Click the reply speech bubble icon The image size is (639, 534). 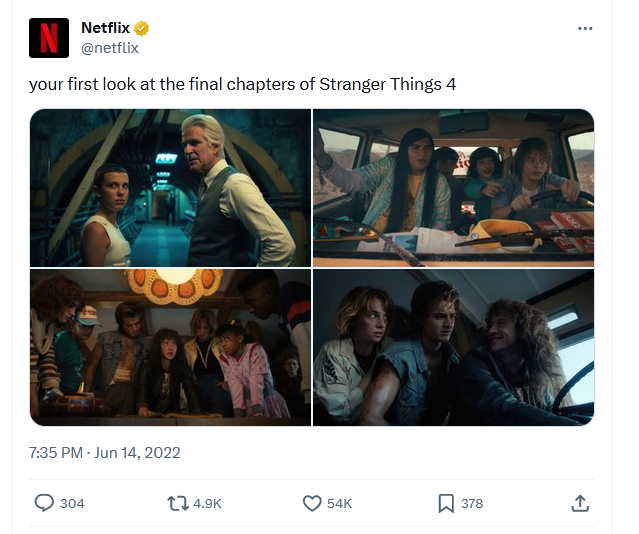(x=44, y=503)
